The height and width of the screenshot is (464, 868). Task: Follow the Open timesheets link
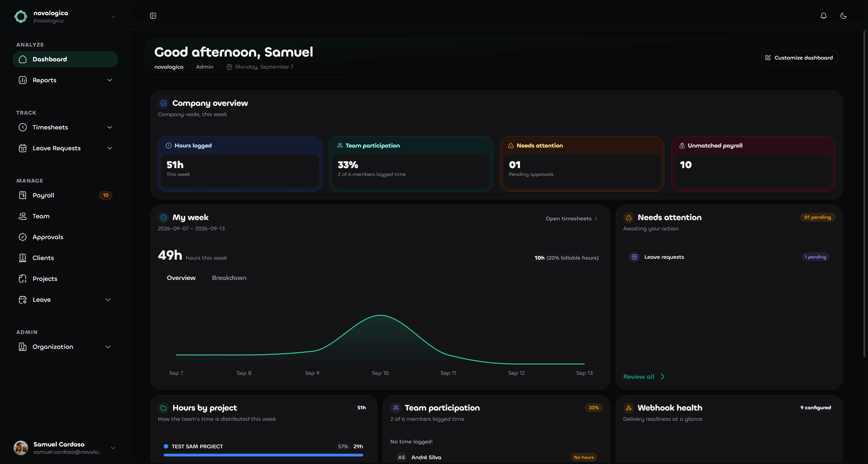click(x=571, y=219)
